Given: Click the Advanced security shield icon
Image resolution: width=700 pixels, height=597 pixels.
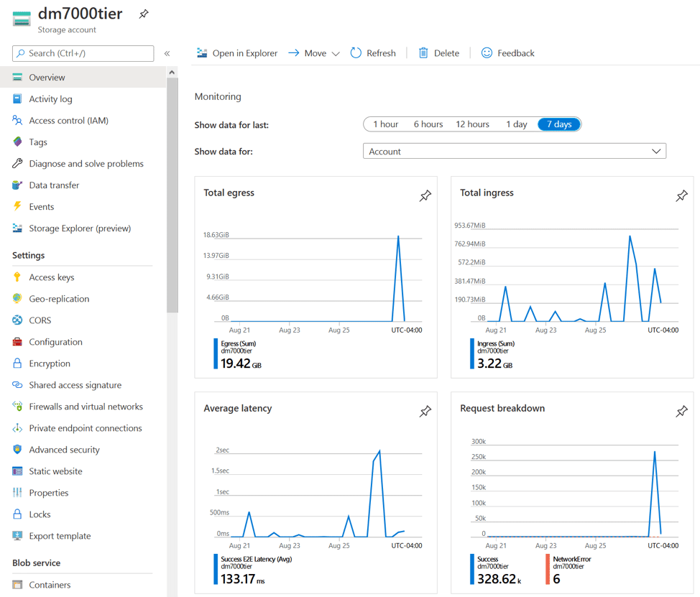Looking at the screenshot, I should (x=17, y=449).
